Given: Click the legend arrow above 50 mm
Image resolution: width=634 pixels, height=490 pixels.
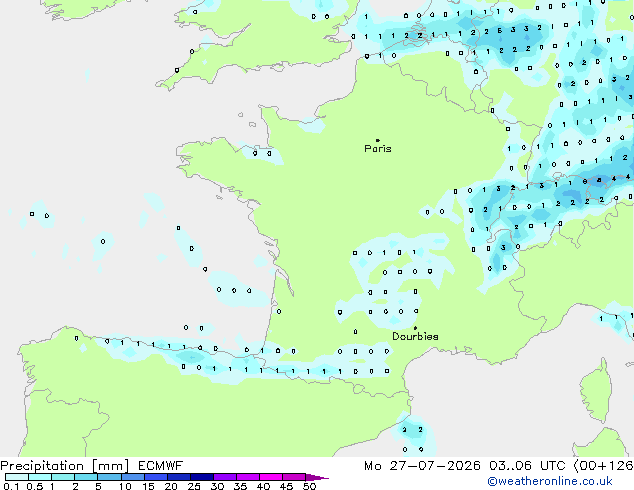Looking at the screenshot, I should (317, 477).
